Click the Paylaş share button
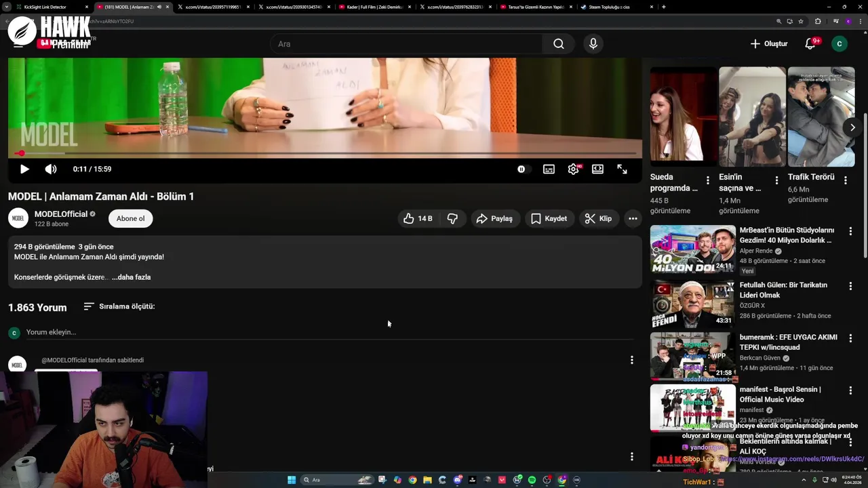Image resolution: width=868 pixels, height=488 pixels. click(494, 218)
